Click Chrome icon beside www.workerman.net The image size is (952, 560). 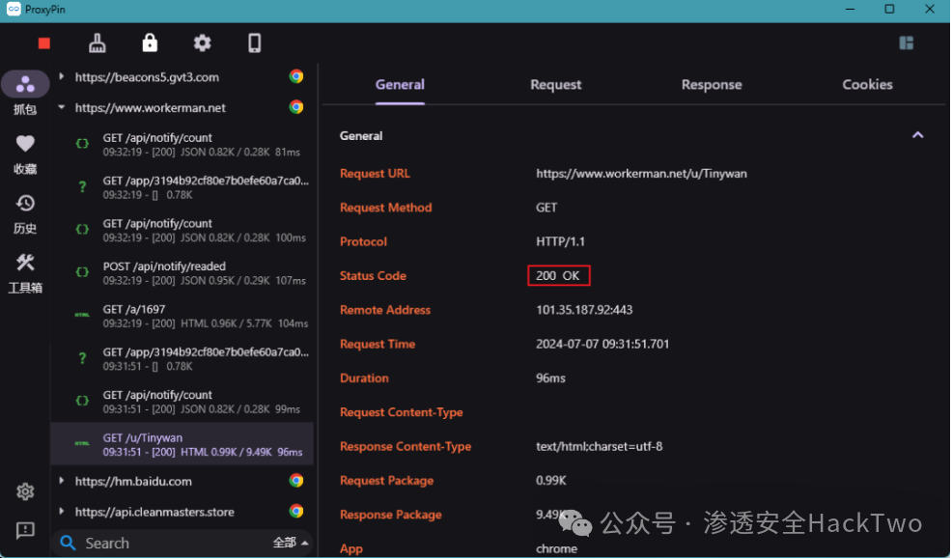(x=296, y=107)
